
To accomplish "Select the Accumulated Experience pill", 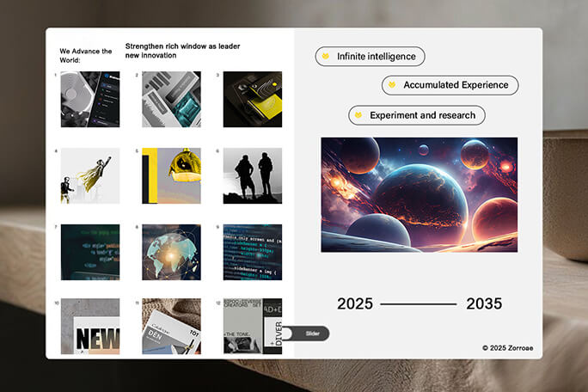I will 450,85.
